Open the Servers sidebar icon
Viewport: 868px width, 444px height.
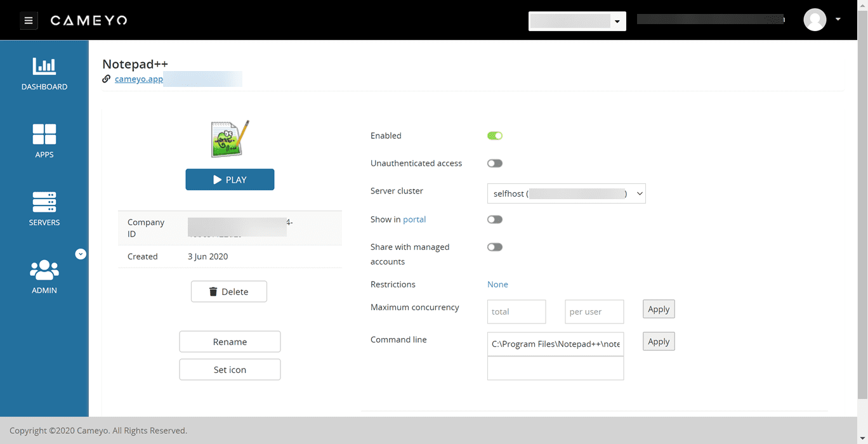coord(44,202)
